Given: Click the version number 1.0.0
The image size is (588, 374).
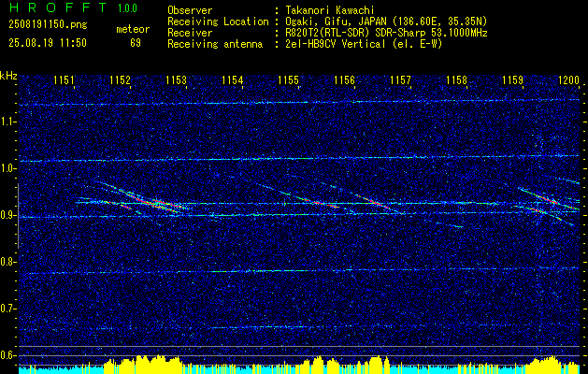Looking at the screenshot, I should 127,8.
